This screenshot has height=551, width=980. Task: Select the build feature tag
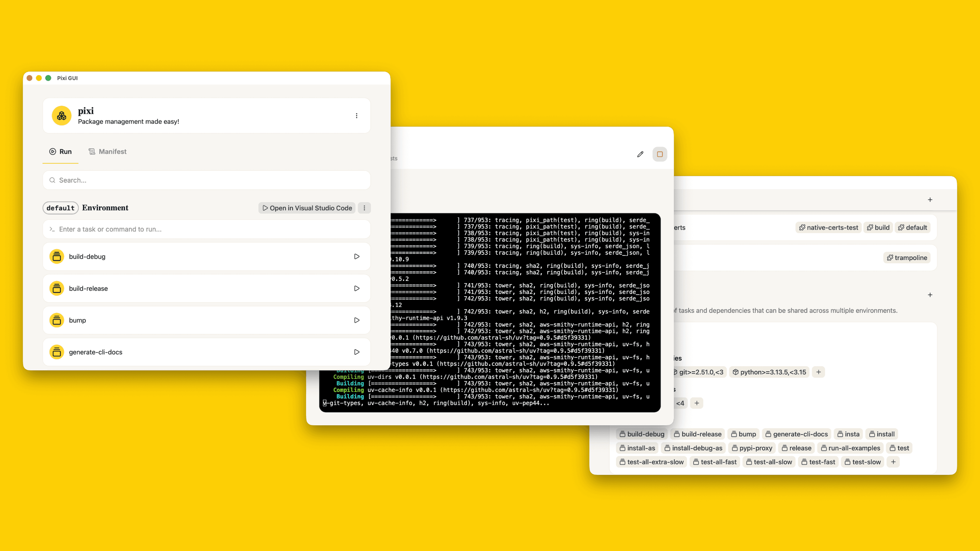(x=878, y=228)
